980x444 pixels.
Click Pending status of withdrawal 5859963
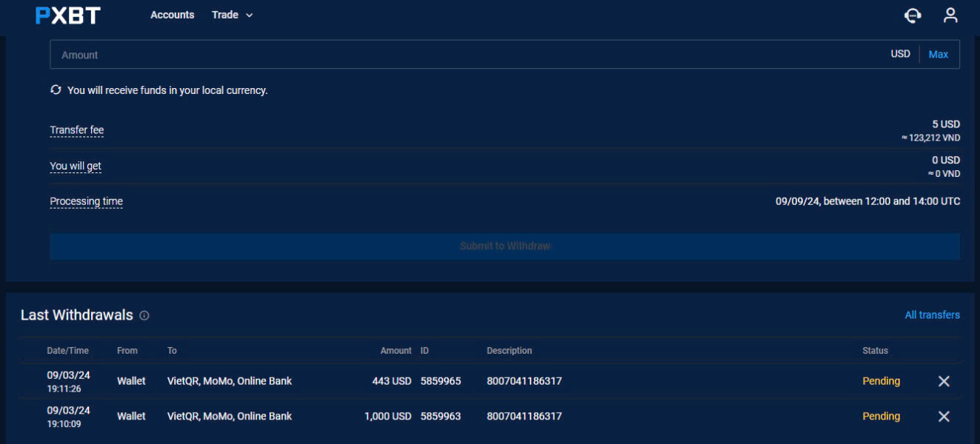[x=881, y=417]
